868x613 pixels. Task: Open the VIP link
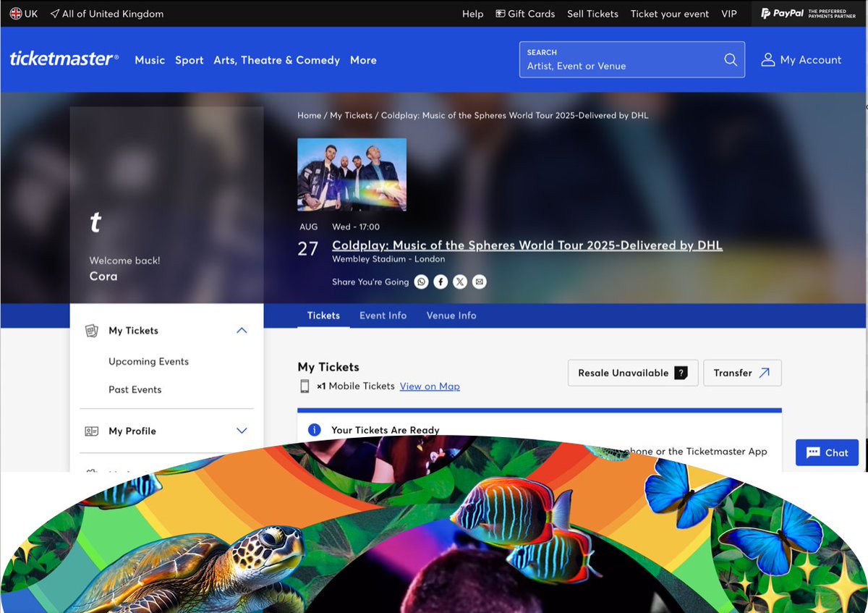(729, 14)
